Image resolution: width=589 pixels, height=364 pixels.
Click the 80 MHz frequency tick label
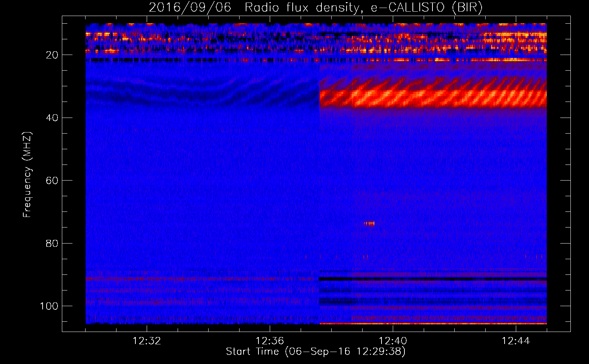point(52,243)
